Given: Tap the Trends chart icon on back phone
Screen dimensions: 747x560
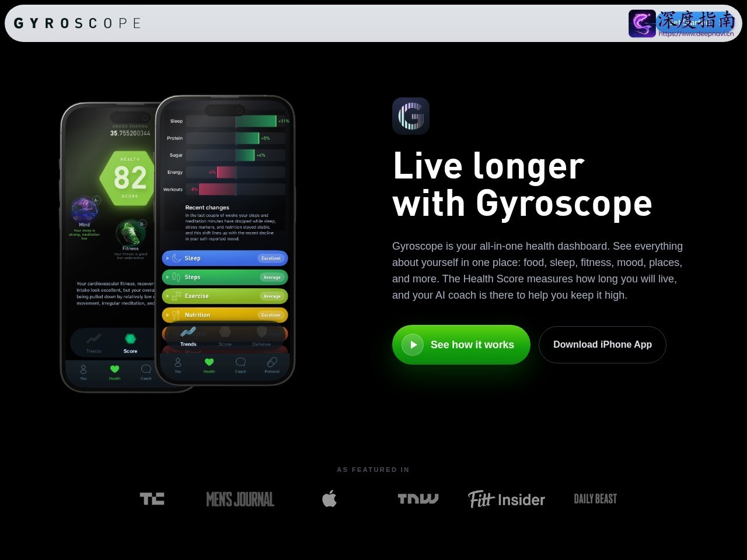Looking at the screenshot, I should (93, 339).
